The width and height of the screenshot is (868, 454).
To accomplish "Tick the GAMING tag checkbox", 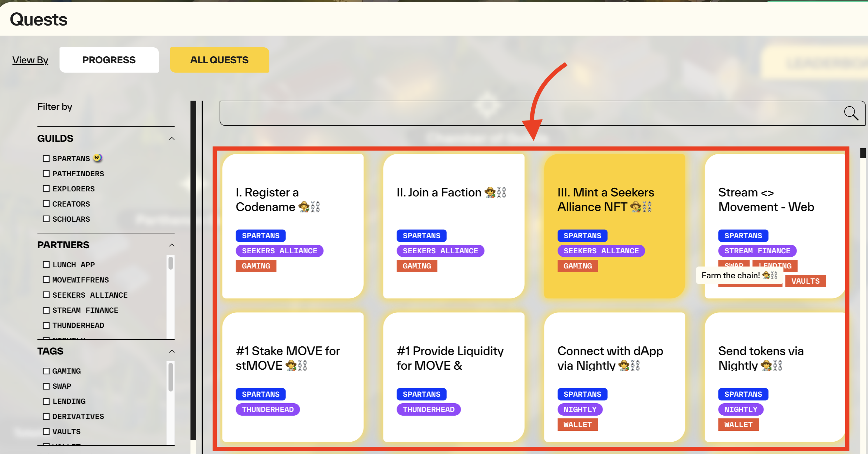I will coord(46,371).
